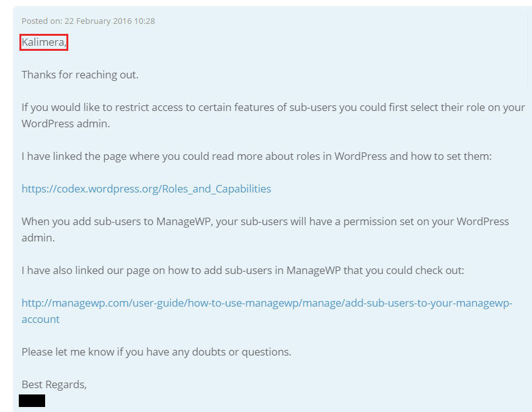Screen dimensions: 532x412
Task: Click the sentence 'I have linked the page where'
Action: (256, 156)
